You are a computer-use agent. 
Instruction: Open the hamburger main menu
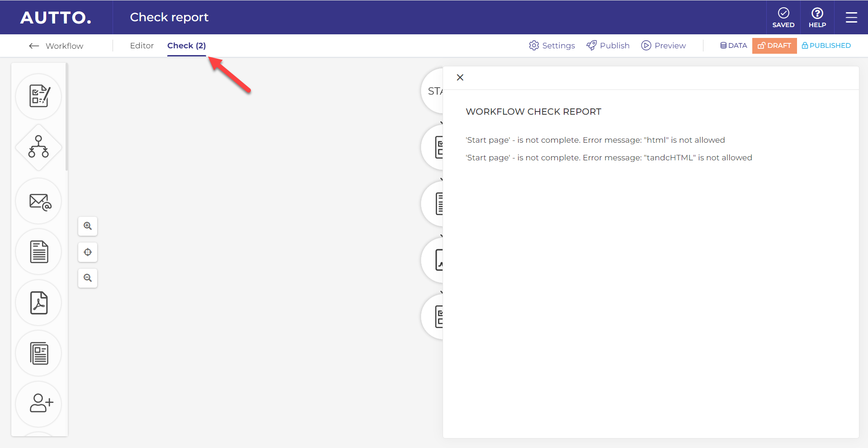point(851,17)
